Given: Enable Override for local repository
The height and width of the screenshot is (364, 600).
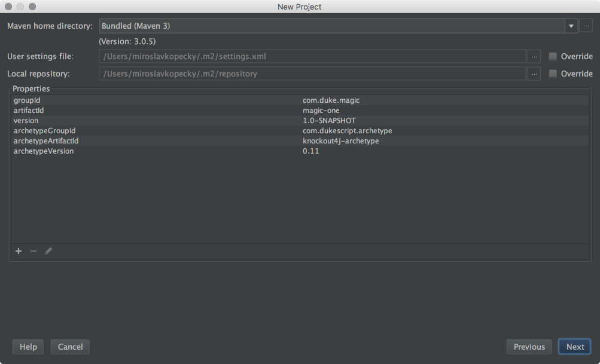Looking at the screenshot, I should click(553, 74).
